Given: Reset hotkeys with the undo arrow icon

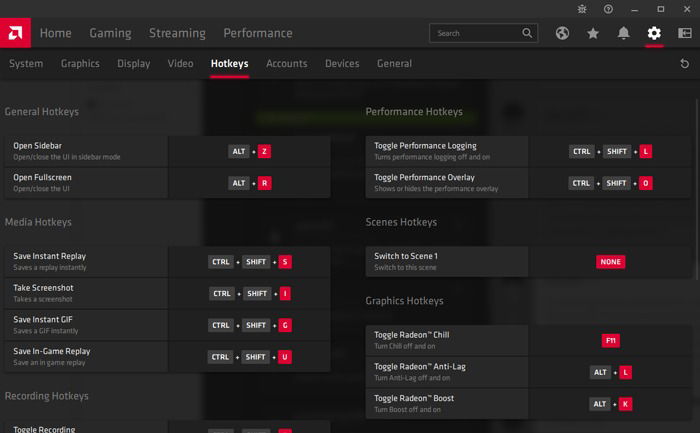Looking at the screenshot, I should (685, 64).
